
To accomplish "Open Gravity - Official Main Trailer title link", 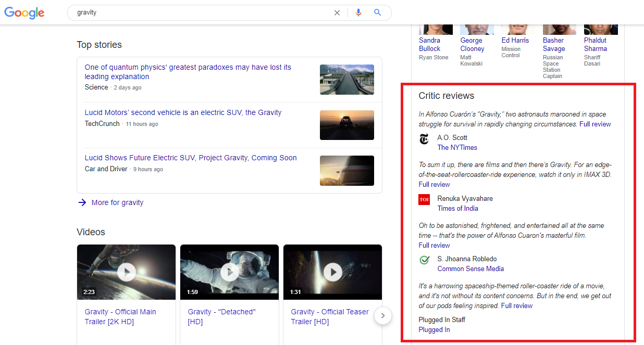I will (x=120, y=317).
